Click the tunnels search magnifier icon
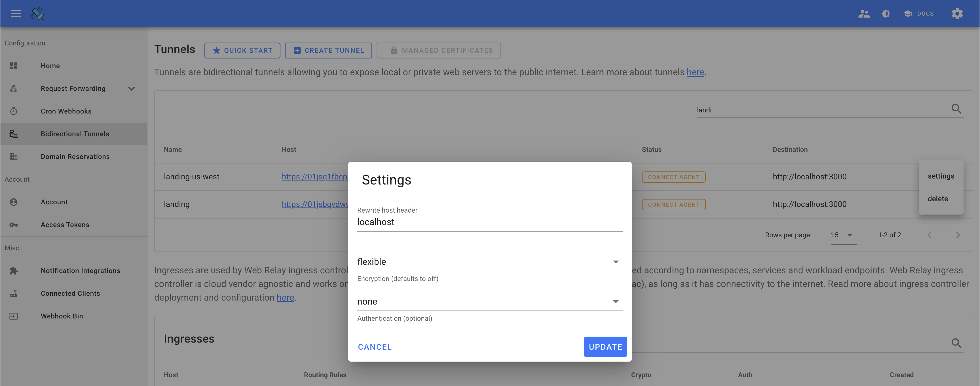The image size is (980, 386). coord(956,109)
